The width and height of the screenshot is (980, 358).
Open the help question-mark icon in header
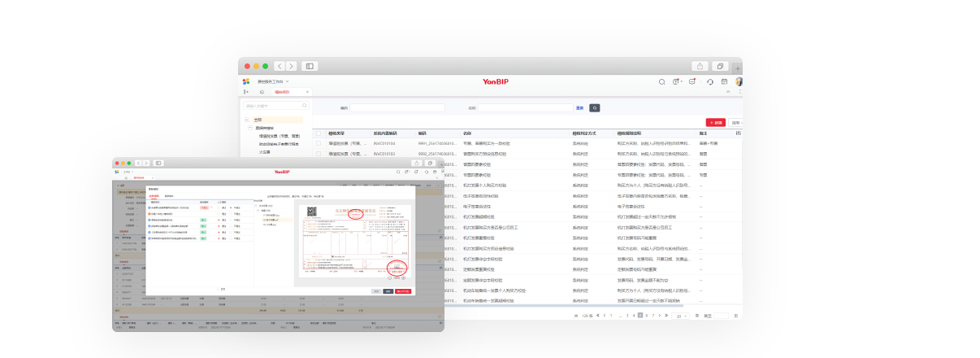[676, 81]
